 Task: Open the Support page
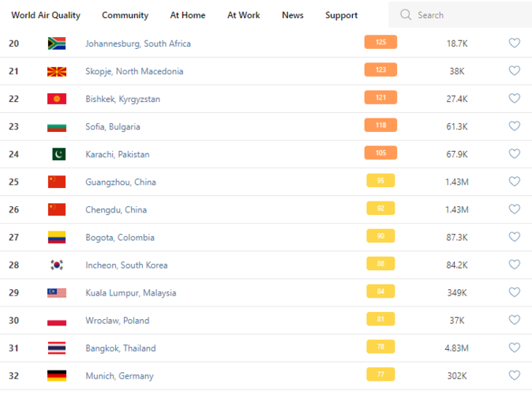(x=341, y=15)
